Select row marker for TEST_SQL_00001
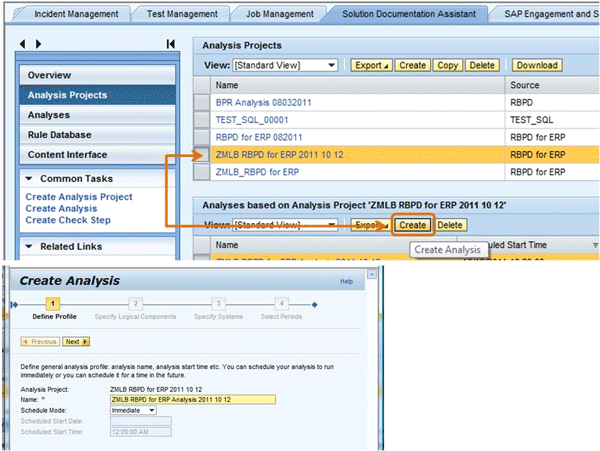 (x=201, y=119)
